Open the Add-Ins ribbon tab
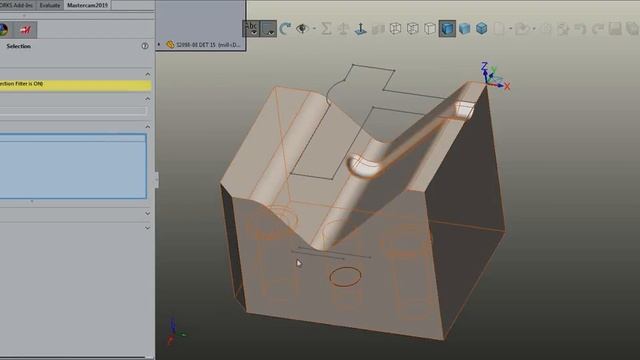 (18, 5)
